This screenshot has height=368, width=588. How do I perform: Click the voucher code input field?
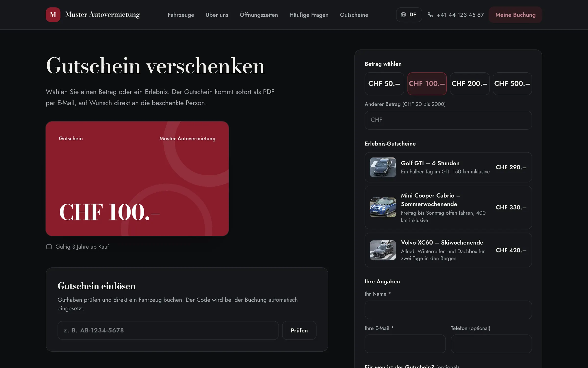[x=168, y=330]
